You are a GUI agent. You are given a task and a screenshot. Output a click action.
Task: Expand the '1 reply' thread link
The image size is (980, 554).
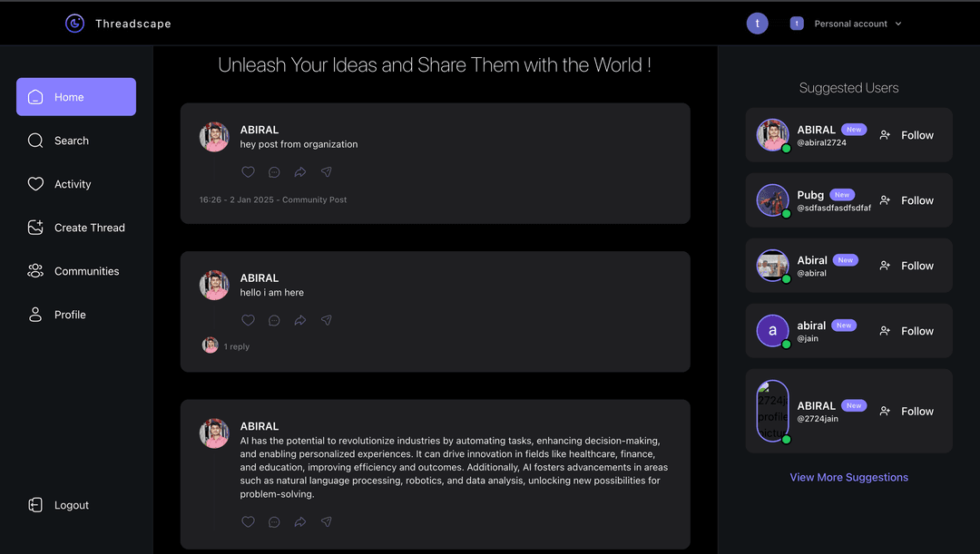point(236,346)
